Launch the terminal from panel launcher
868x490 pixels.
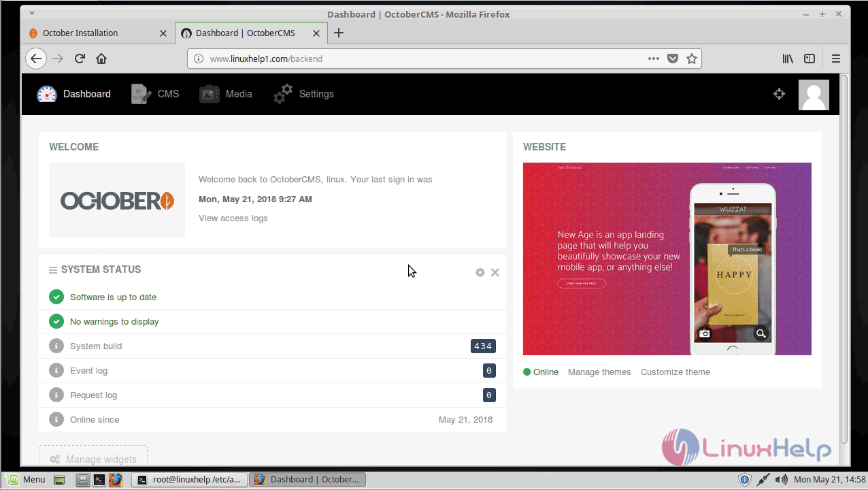(x=99, y=479)
